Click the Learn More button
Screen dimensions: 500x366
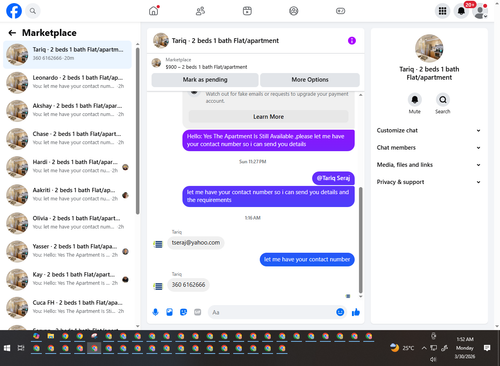click(268, 117)
